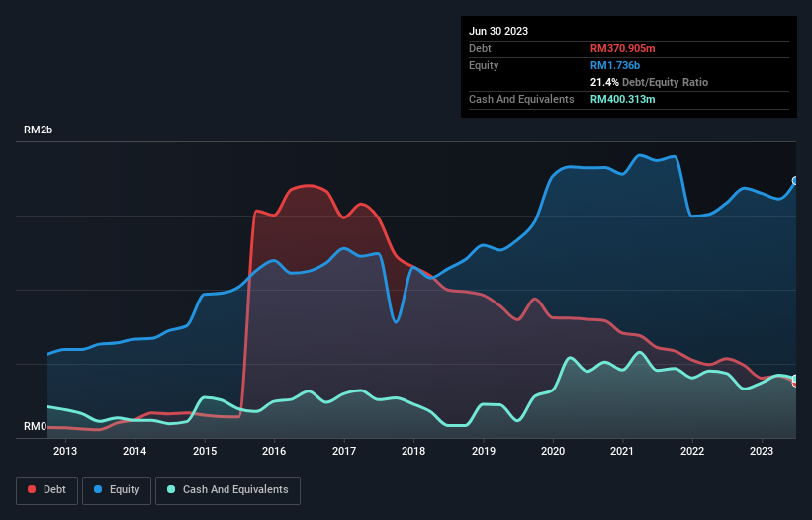The height and width of the screenshot is (520, 812).
Task: Click Cash And Equivalents label in tooltip
Action: click(521, 99)
